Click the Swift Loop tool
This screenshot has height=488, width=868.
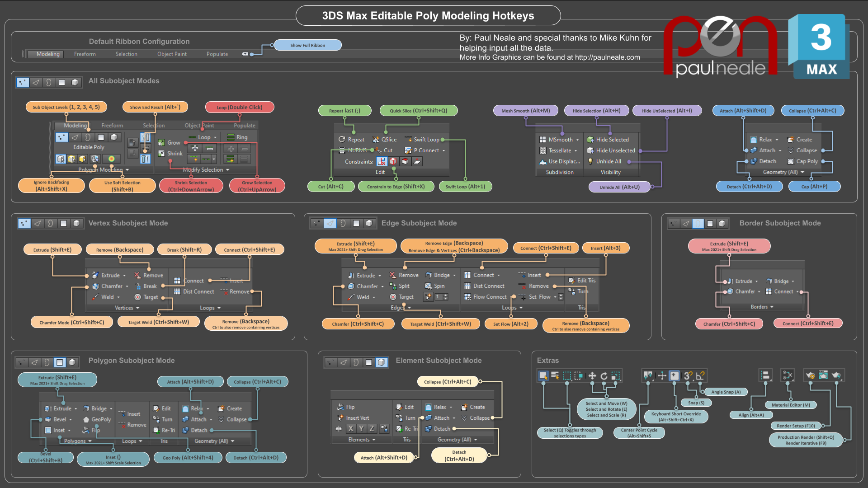(x=422, y=140)
